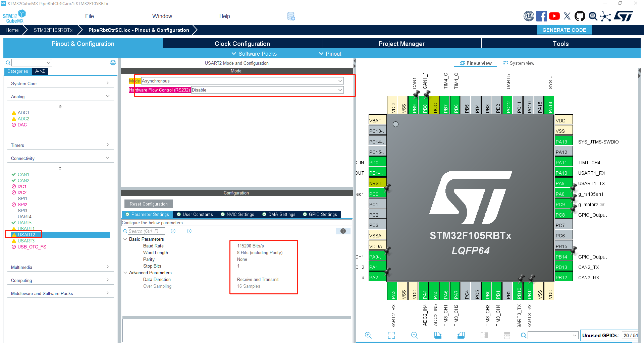The image size is (644, 343).
Task: Click the STM32CubeMX logo
Action: 14,16
